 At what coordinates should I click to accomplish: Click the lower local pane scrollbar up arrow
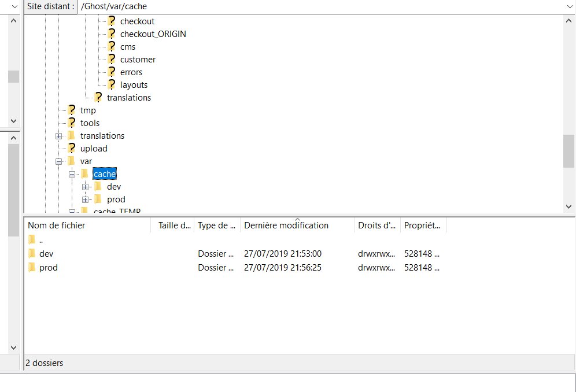tap(14, 138)
